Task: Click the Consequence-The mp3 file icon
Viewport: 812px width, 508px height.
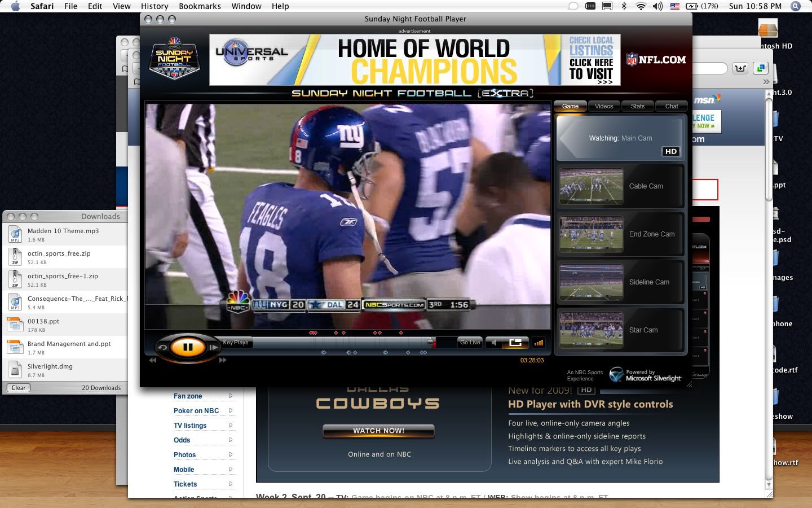Action: [15, 302]
